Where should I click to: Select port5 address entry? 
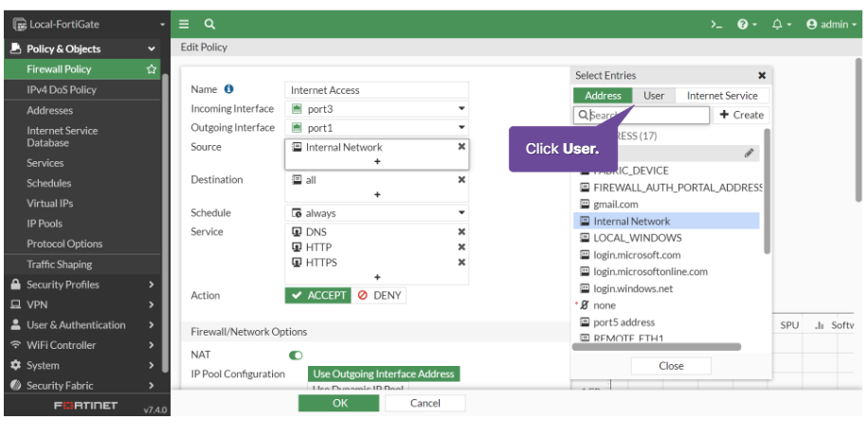pyautogui.click(x=666, y=322)
